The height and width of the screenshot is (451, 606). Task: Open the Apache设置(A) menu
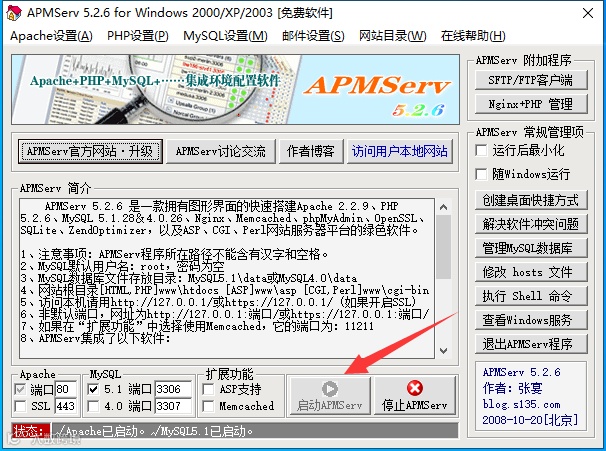click(51, 36)
